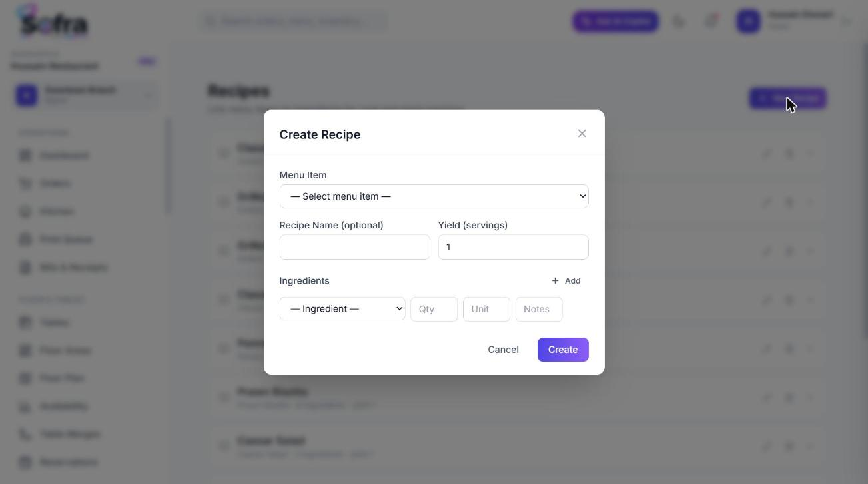
Task: Open the Orders cart icon in the sidebar
Action: tap(25, 184)
